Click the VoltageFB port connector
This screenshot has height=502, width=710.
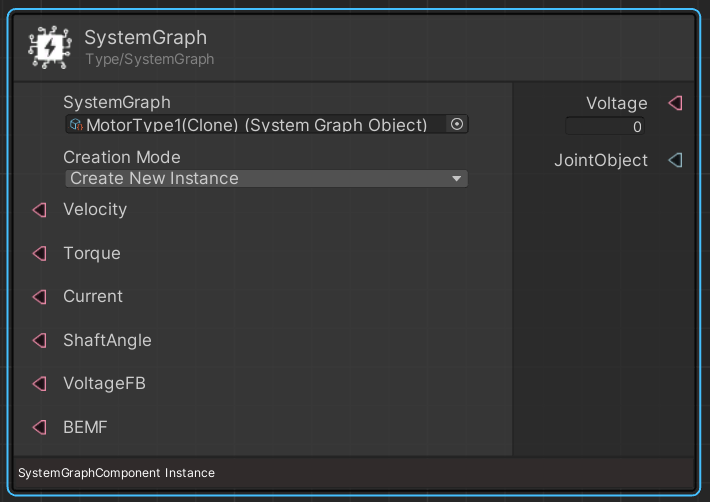[x=40, y=384]
